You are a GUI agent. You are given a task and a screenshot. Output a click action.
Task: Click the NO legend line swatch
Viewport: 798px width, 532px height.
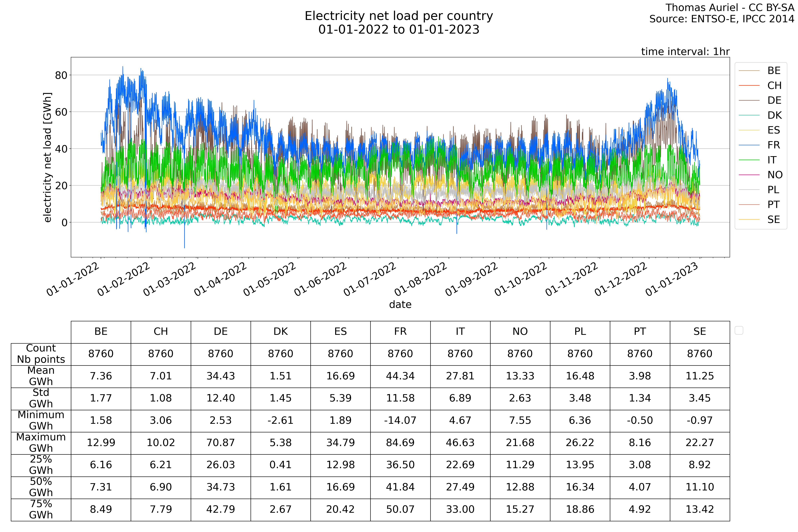click(x=749, y=175)
